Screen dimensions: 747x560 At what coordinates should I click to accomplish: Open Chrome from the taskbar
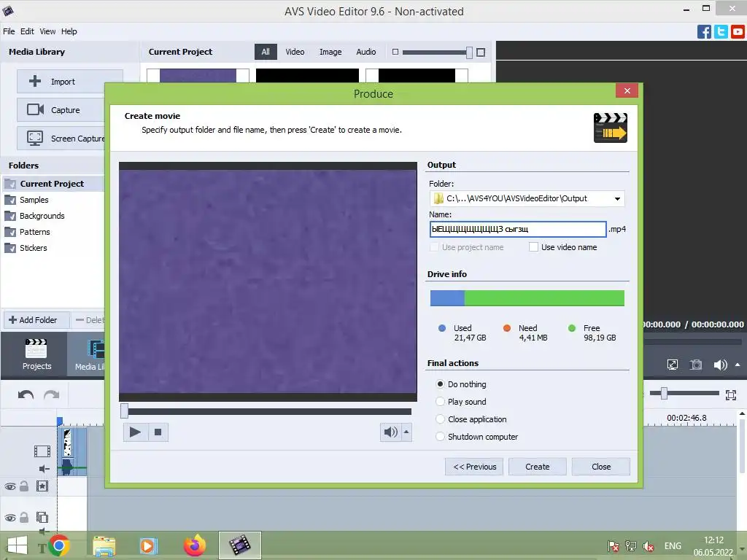[x=59, y=545]
